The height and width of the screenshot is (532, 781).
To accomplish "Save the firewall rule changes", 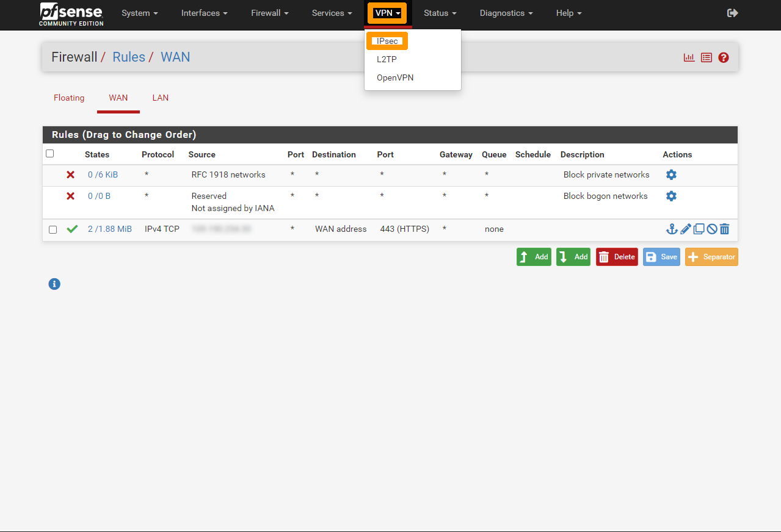I will tap(661, 257).
